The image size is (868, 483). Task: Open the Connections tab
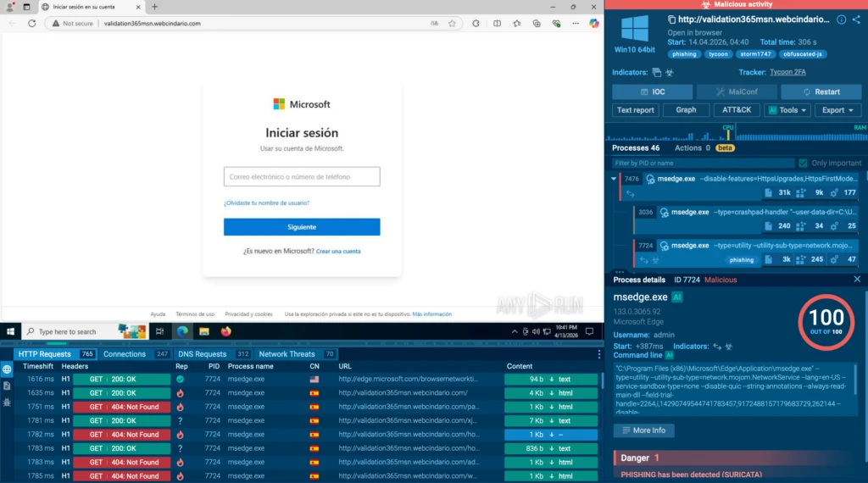[x=125, y=354]
